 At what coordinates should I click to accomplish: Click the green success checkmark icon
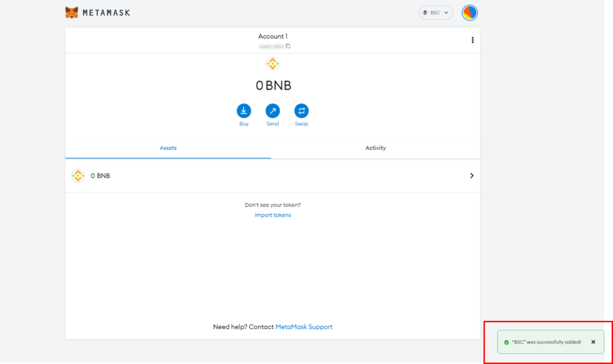pos(506,342)
